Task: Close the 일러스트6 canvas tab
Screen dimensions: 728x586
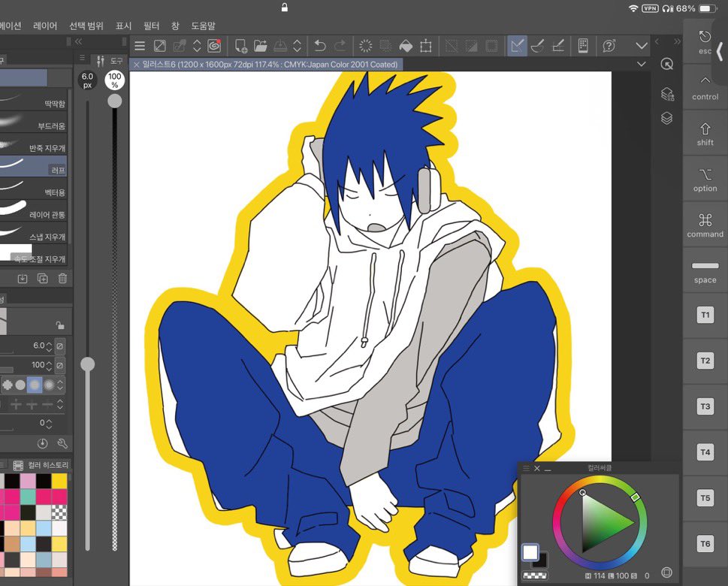Action: [x=137, y=65]
